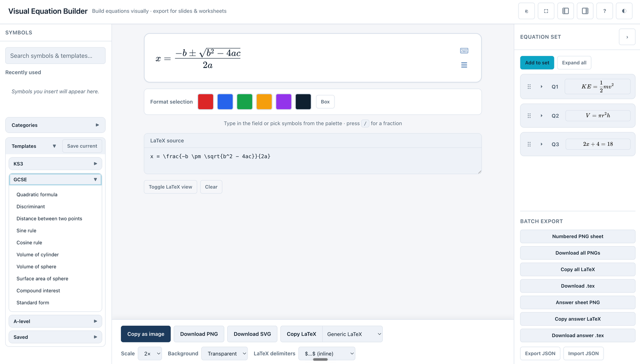Click Download all PNGs button

coord(578,253)
